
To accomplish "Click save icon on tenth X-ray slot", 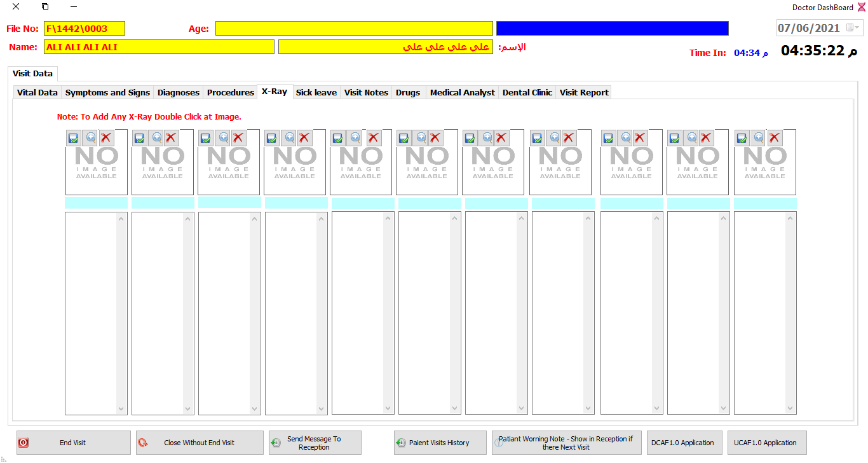I will pos(674,138).
